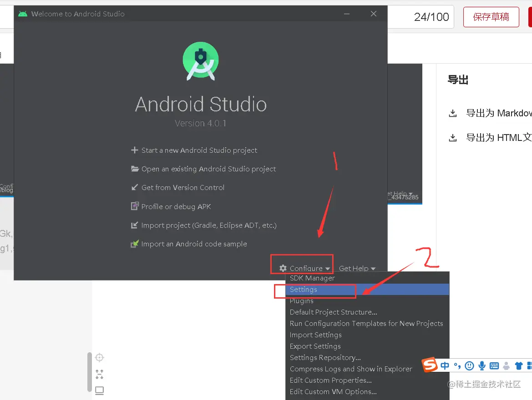This screenshot has width=532, height=400.
Task: Click the title field showing 24/100 counter
Action: tap(421, 17)
